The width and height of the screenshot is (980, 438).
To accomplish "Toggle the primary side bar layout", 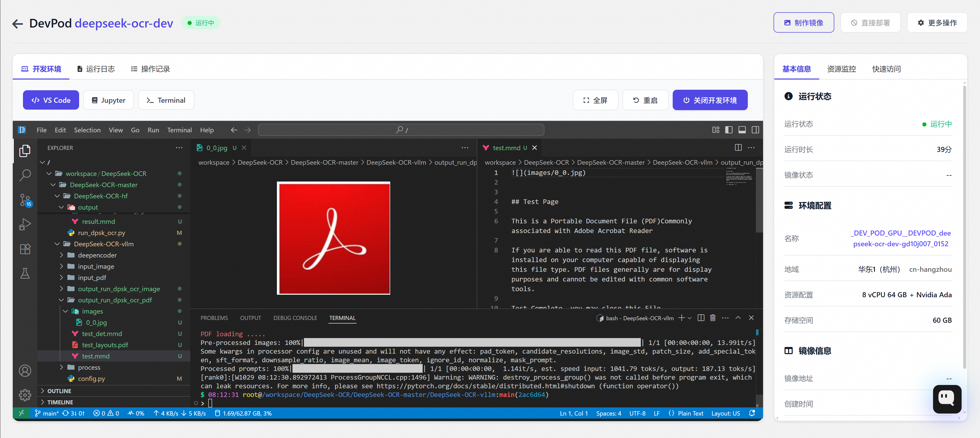I will (729, 130).
